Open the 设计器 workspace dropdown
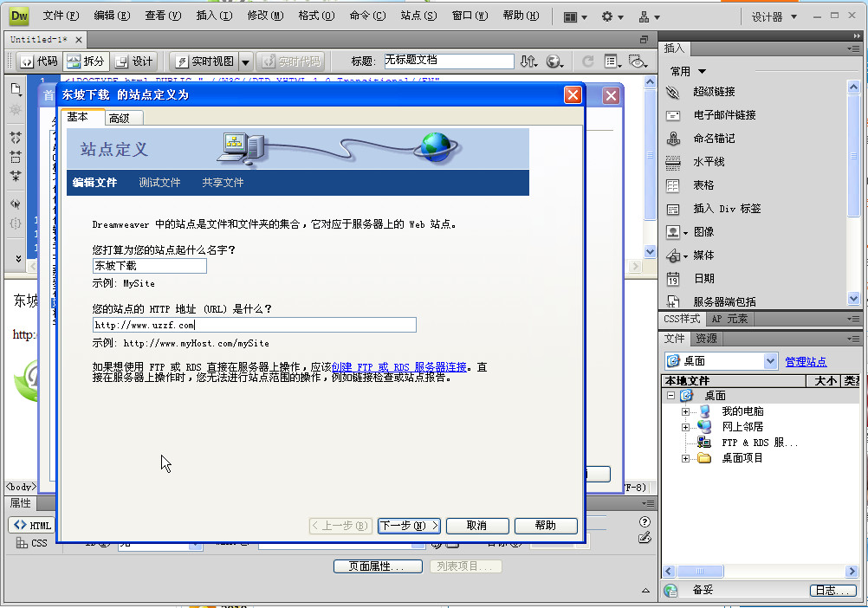Screen dimensions: 868x608 (774, 17)
